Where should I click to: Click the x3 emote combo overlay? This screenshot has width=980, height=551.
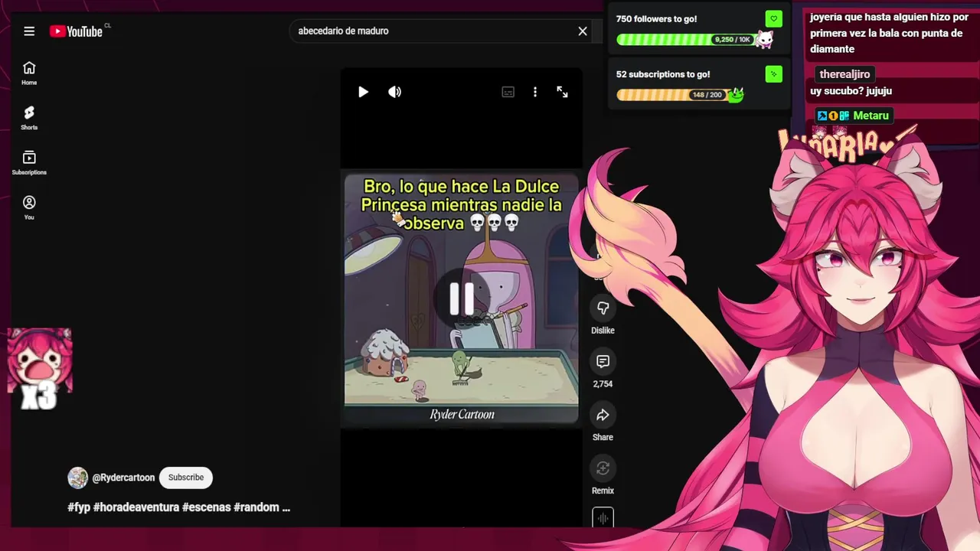[40, 369]
